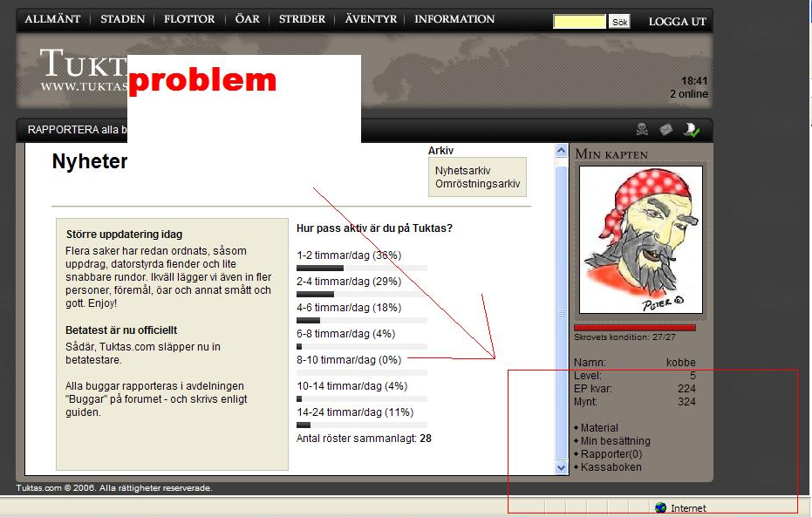
Task: Open the STADEN menu
Action: point(123,19)
